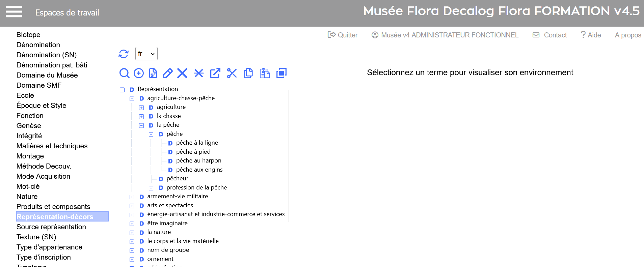Expand the 'arts et spectacles' node
Viewport: 644px width, 267px height.
[132, 206]
